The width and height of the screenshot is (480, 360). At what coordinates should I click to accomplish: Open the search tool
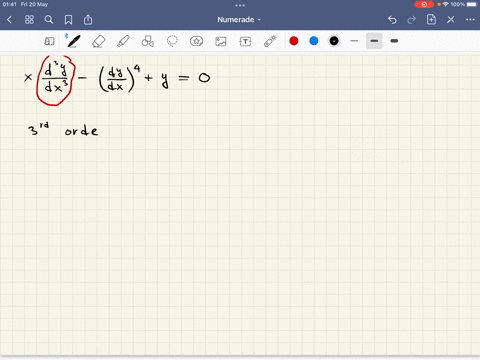[49, 20]
